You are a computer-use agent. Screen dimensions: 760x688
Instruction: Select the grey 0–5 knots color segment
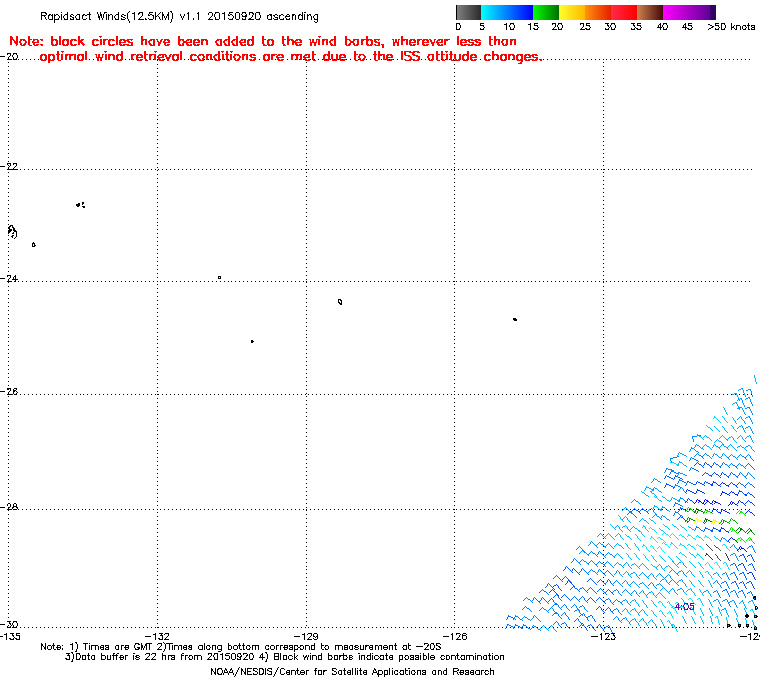pyautogui.click(x=468, y=12)
